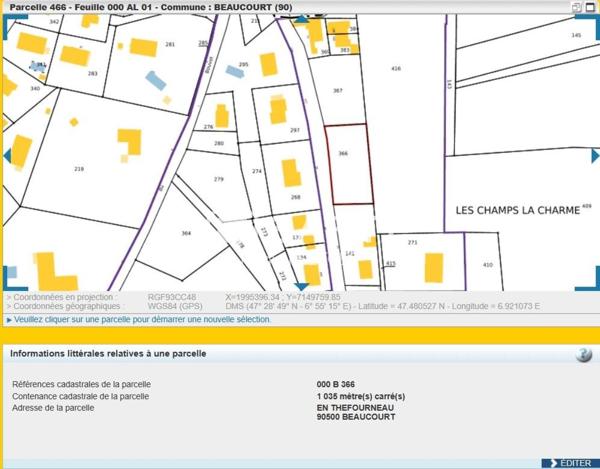600x469 pixels.
Task: Select parcel 364 on the map
Action: coord(186,233)
